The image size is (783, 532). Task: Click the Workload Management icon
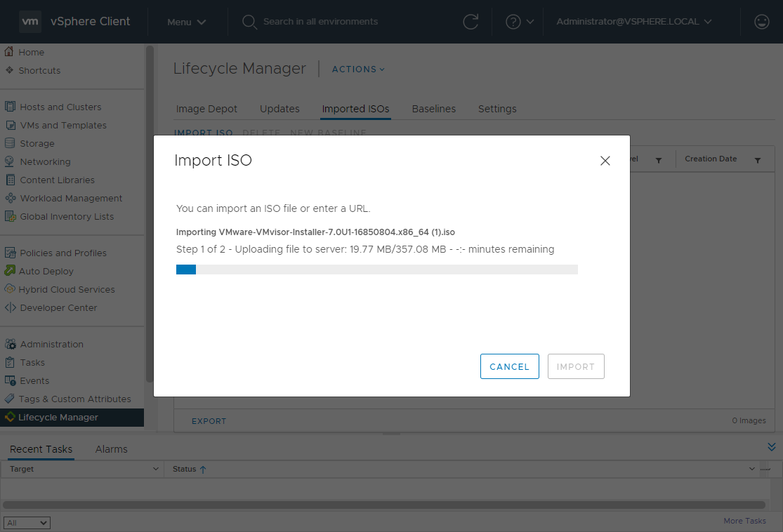(10, 198)
